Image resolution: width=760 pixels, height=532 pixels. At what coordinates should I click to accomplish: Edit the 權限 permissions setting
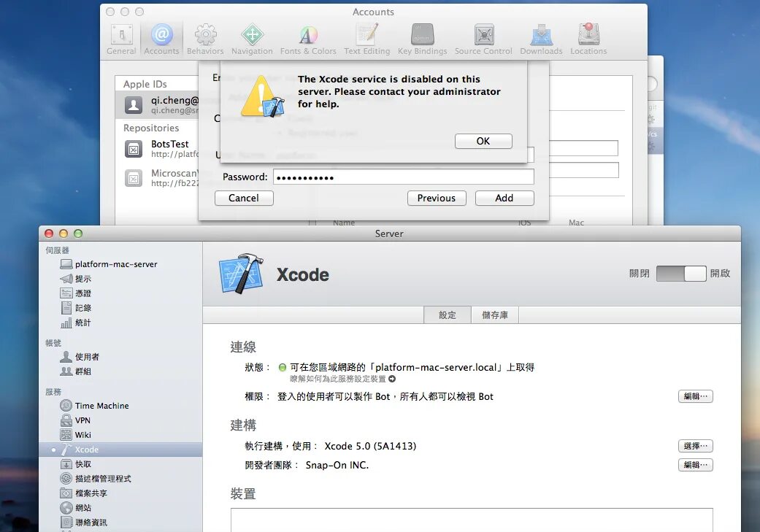click(696, 396)
